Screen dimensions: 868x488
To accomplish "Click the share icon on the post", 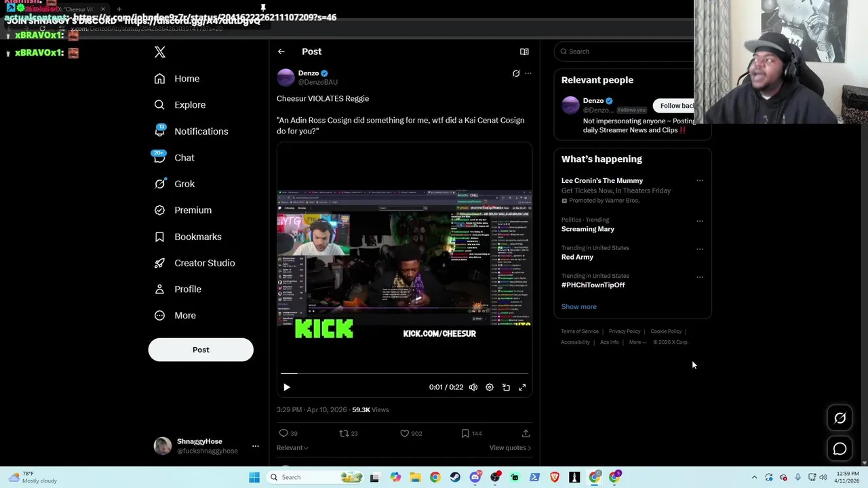I will [x=526, y=433].
